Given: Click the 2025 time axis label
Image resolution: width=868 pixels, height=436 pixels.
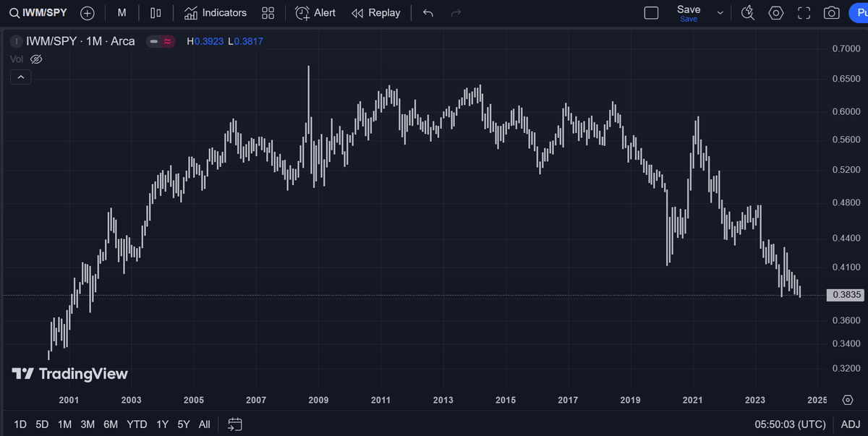Looking at the screenshot, I should pyautogui.click(x=817, y=400).
